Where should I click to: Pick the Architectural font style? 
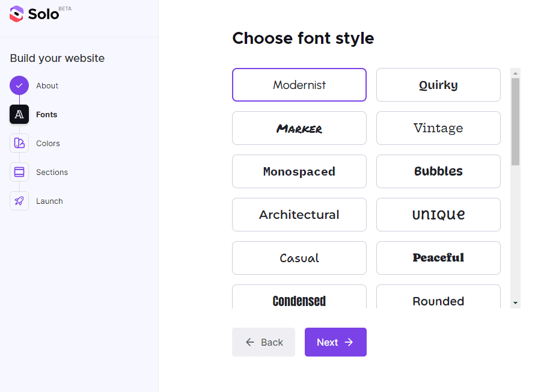[299, 215]
